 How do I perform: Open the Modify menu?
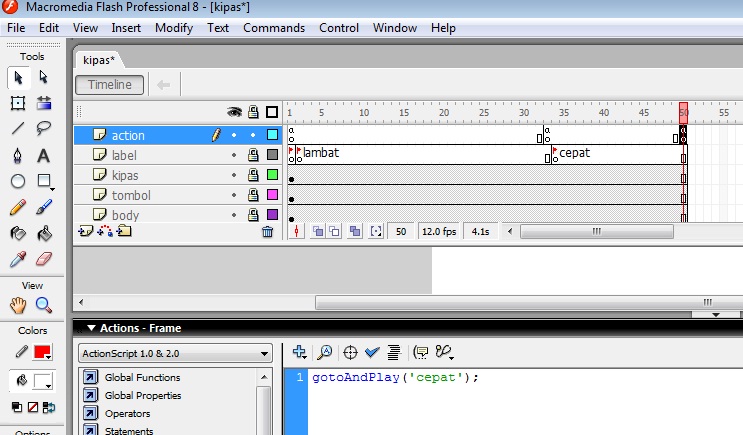coord(174,28)
